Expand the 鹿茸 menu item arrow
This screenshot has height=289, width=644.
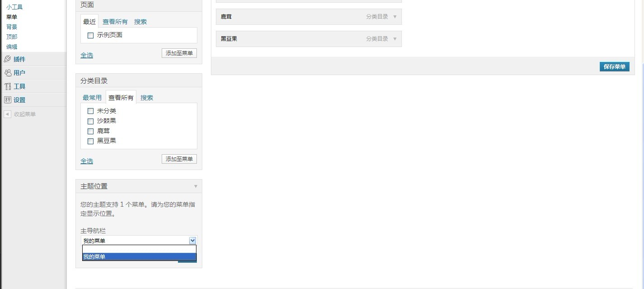(395, 17)
